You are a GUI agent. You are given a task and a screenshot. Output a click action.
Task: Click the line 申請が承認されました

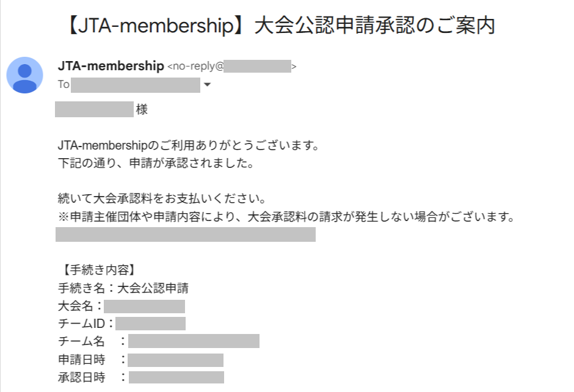click(154, 164)
